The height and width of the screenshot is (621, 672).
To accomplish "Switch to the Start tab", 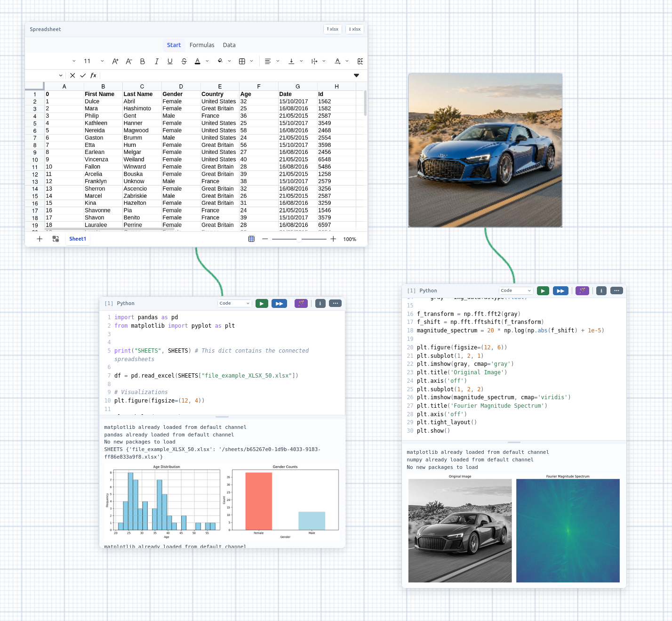I will [x=174, y=45].
